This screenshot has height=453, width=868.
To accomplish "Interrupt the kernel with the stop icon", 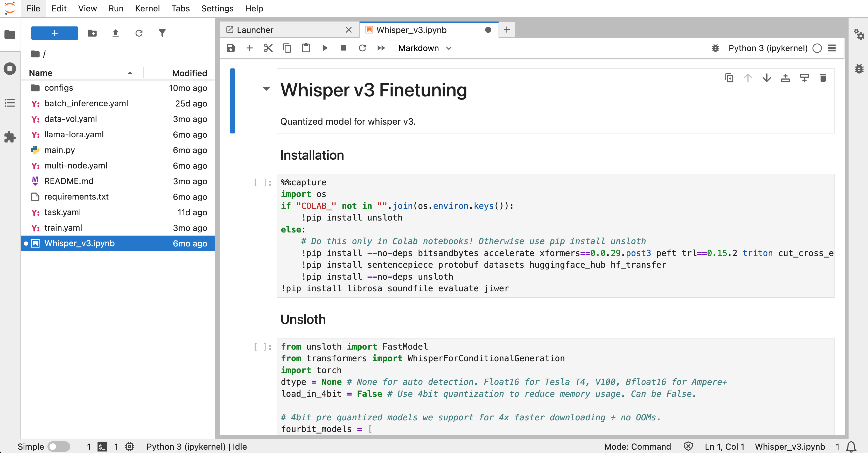I will [343, 48].
